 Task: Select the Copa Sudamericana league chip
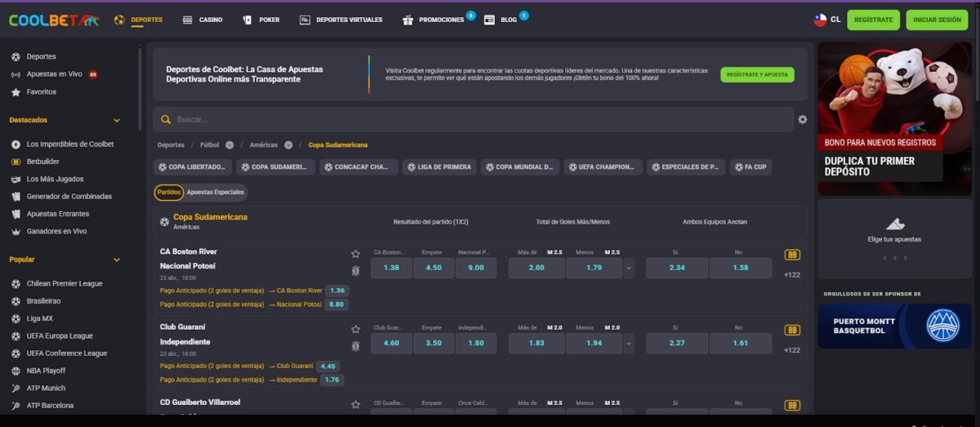coord(275,167)
